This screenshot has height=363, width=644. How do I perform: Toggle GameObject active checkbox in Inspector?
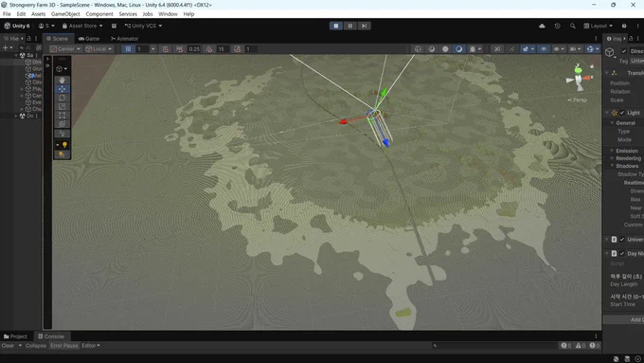(624, 51)
